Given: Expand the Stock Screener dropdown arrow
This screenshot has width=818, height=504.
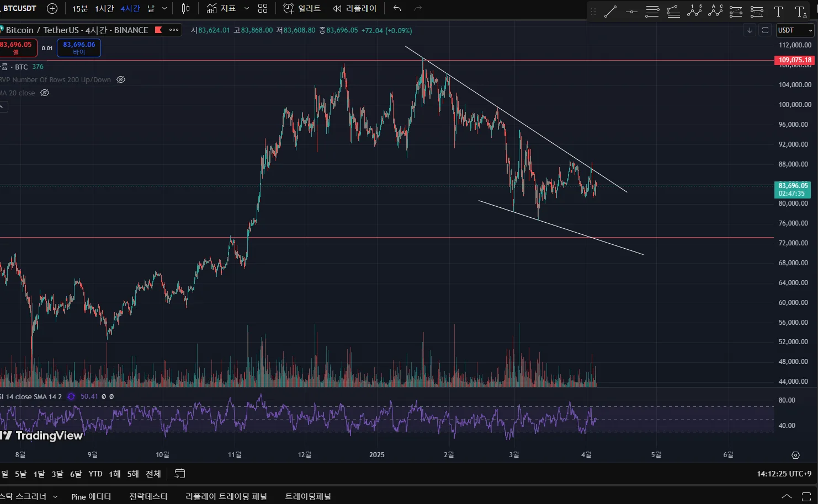Looking at the screenshot, I should (x=55, y=496).
